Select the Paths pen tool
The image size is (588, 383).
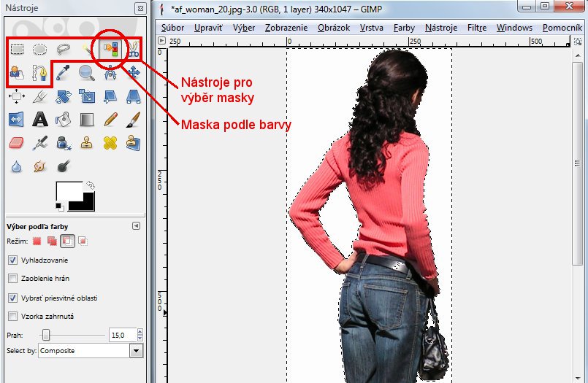(39, 73)
